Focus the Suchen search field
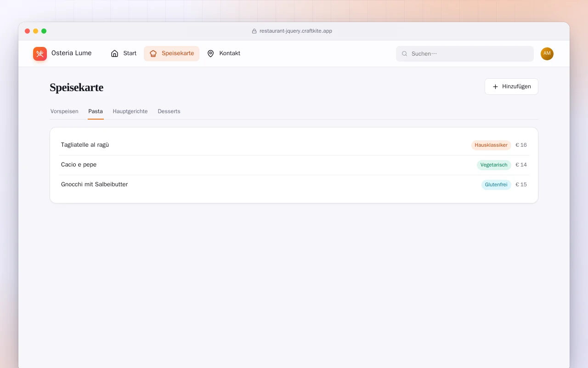The width and height of the screenshot is (588, 368). pyautogui.click(x=465, y=54)
